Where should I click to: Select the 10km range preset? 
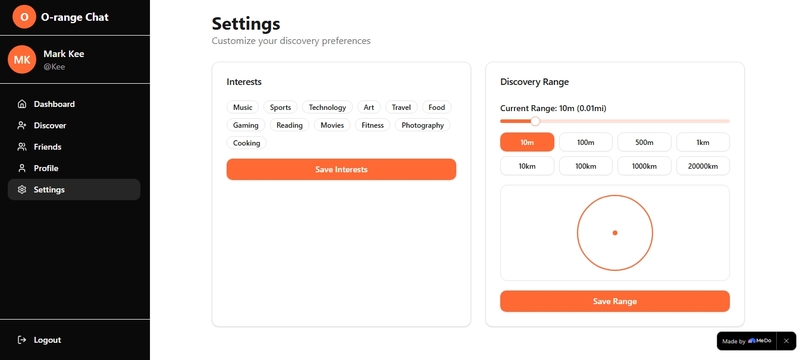click(527, 166)
